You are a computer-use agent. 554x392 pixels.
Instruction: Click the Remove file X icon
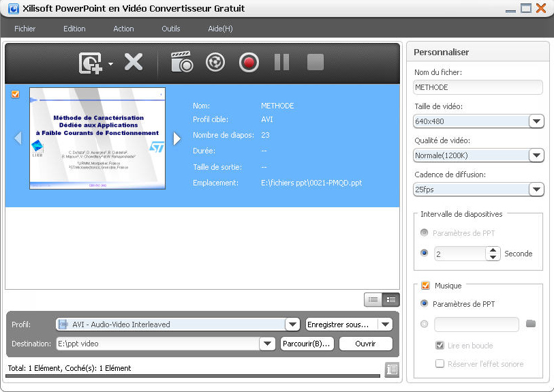134,62
